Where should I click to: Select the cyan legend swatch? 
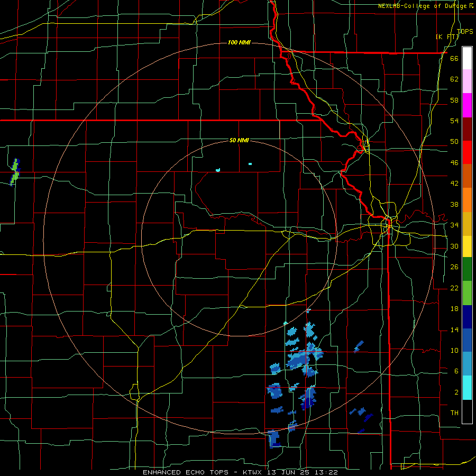click(467, 388)
